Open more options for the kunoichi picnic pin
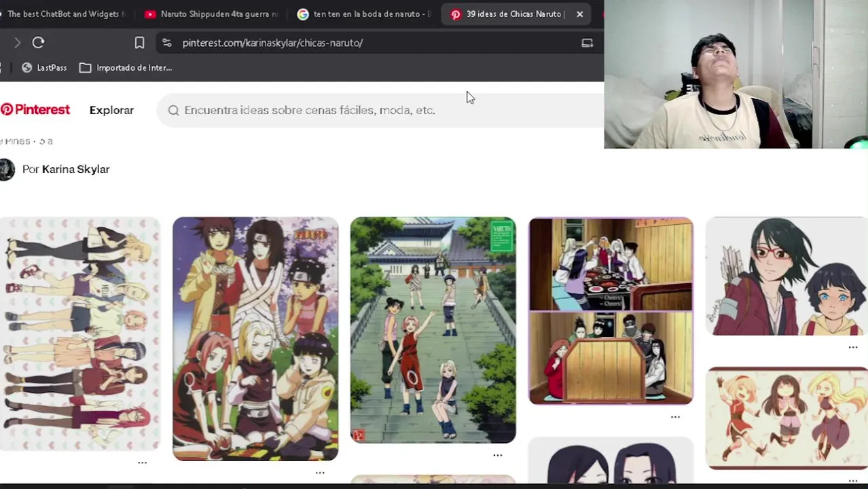 pos(320,472)
